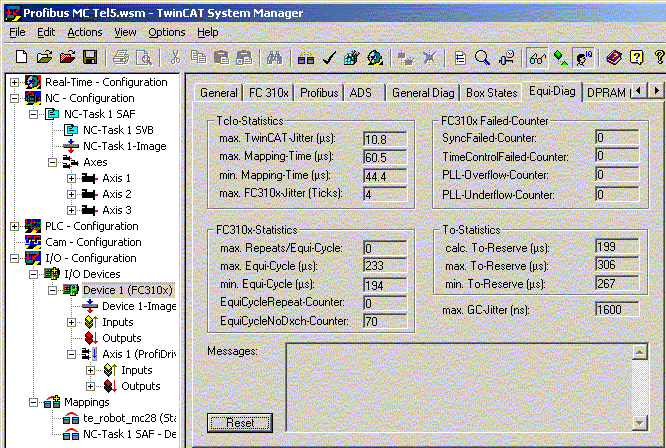Click the question mark Help icon
The image size is (666, 448).
pos(637,57)
